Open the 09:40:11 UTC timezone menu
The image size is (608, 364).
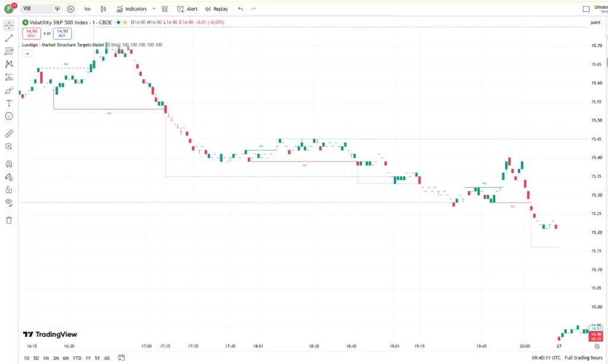tap(546, 358)
